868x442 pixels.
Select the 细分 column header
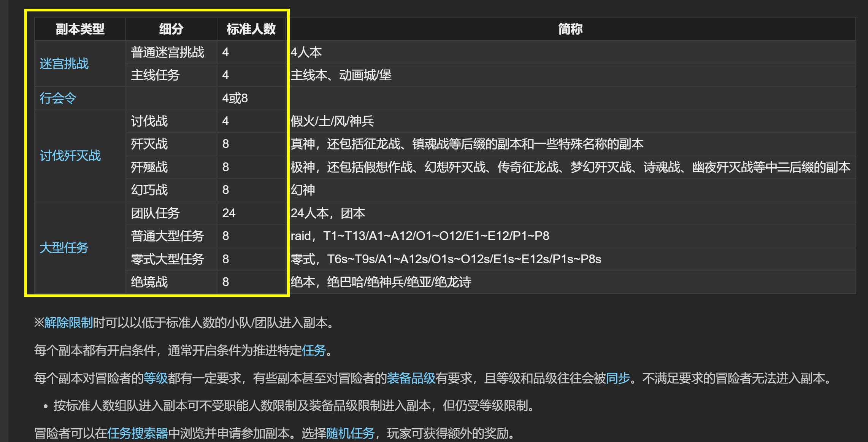coord(171,29)
